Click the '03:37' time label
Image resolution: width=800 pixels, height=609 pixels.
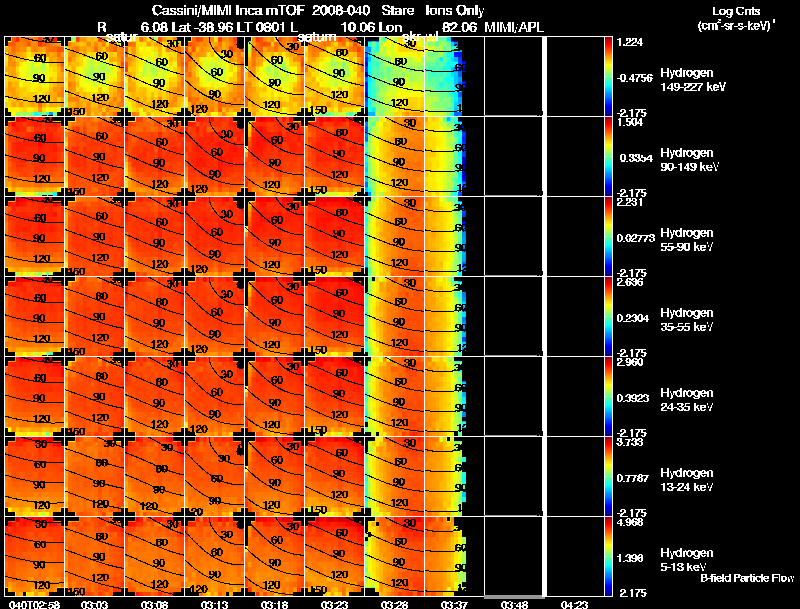tap(454, 604)
